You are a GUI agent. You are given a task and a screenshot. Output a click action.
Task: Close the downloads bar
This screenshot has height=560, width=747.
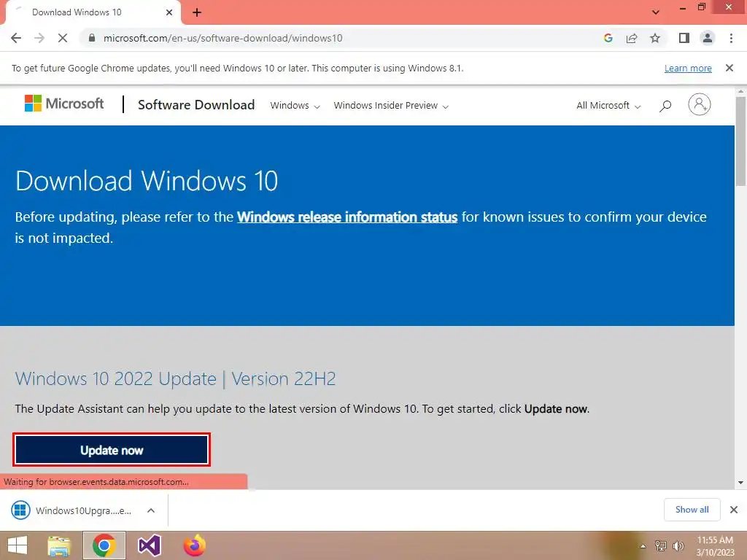click(x=734, y=510)
